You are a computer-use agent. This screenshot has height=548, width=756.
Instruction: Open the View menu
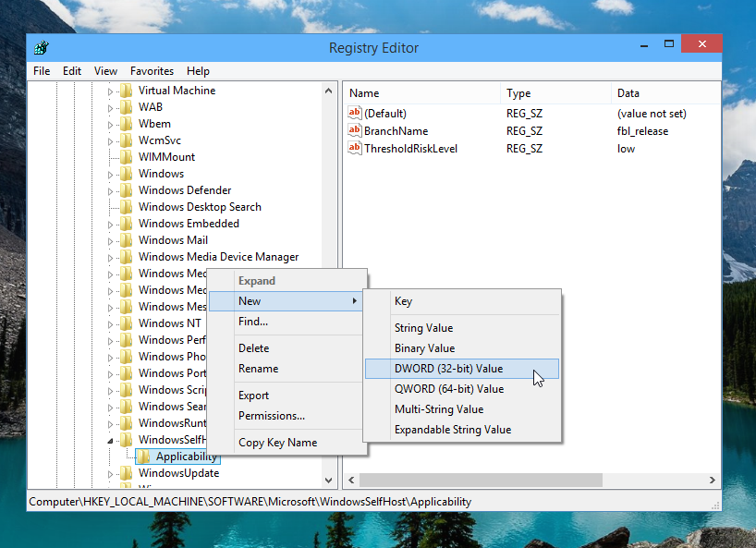tap(105, 71)
